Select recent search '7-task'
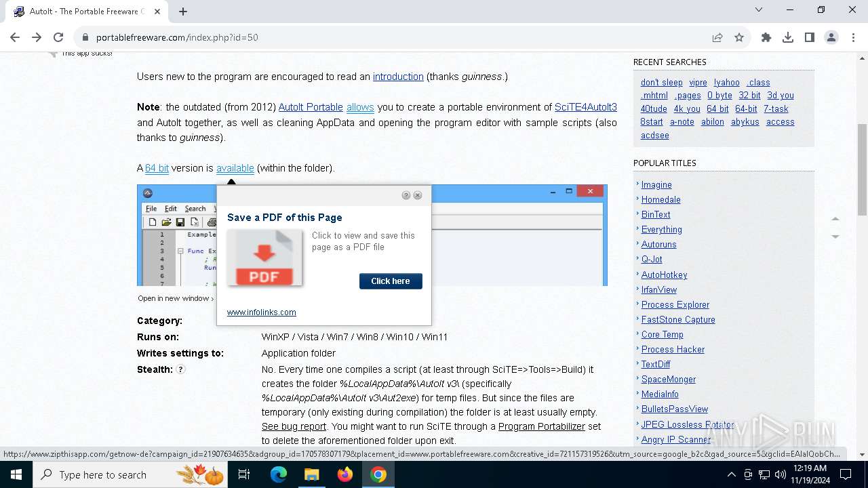The height and width of the screenshot is (488, 868). tap(776, 109)
